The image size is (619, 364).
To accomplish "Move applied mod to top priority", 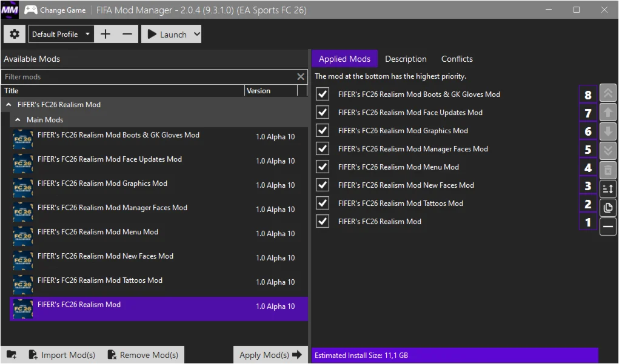I will coord(607,92).
